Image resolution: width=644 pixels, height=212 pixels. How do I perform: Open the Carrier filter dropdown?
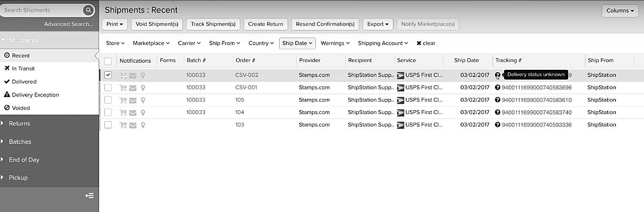click(189, 43)
